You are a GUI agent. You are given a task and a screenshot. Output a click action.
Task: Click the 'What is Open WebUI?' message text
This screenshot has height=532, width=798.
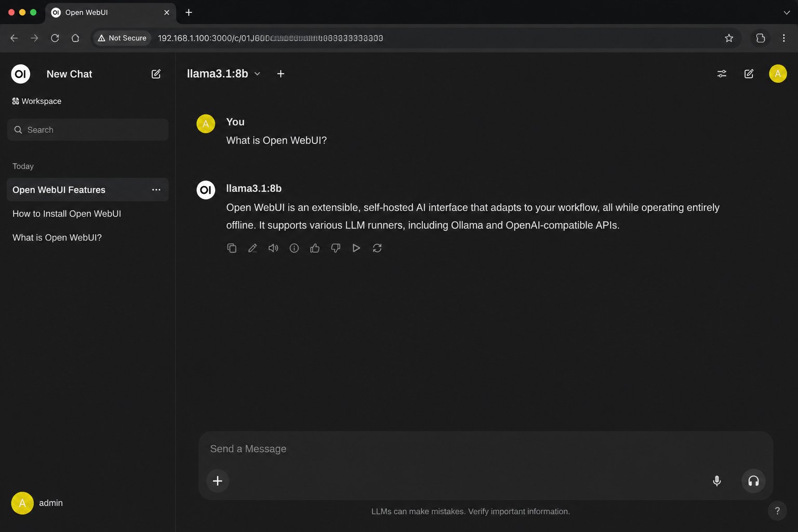276,140
